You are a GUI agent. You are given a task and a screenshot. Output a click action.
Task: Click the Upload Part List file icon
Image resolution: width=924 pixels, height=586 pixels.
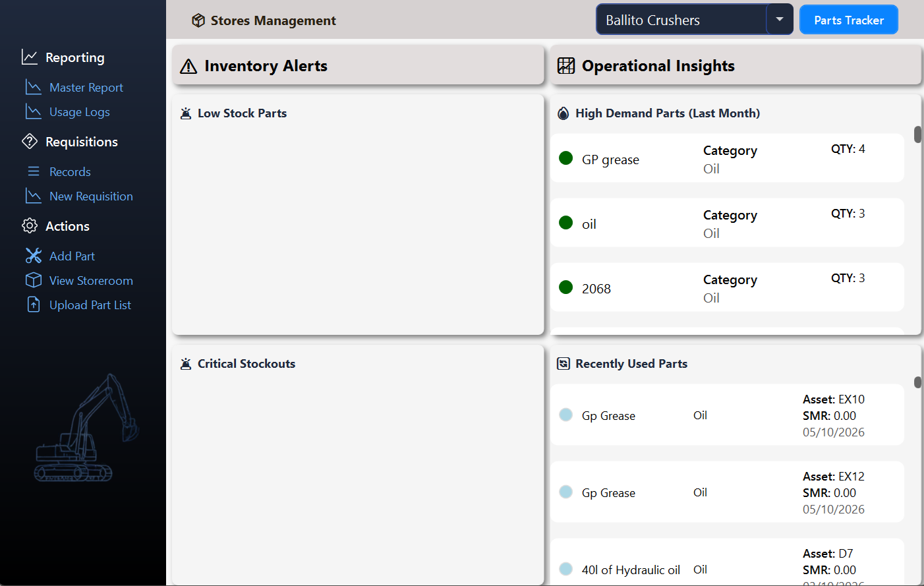coord(33,305)
